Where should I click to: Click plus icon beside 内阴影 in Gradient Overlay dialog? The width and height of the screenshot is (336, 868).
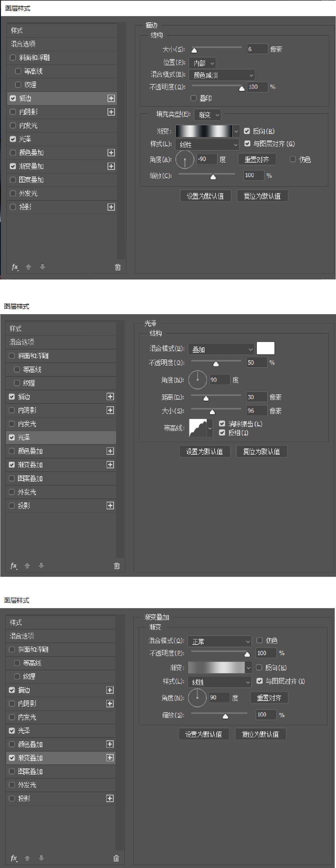[110, 703]
